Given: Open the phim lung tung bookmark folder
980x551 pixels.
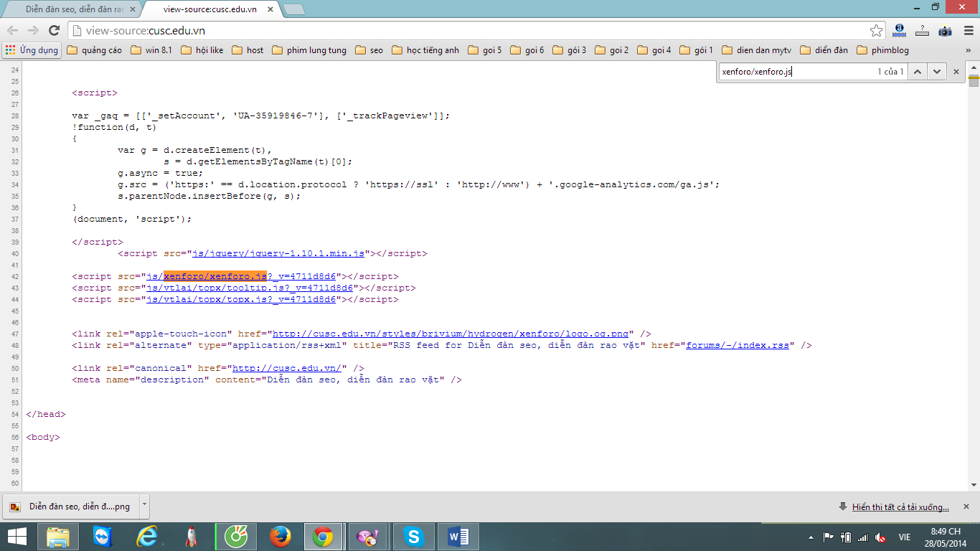Looking at the screenshot, I should click(308, 50).
